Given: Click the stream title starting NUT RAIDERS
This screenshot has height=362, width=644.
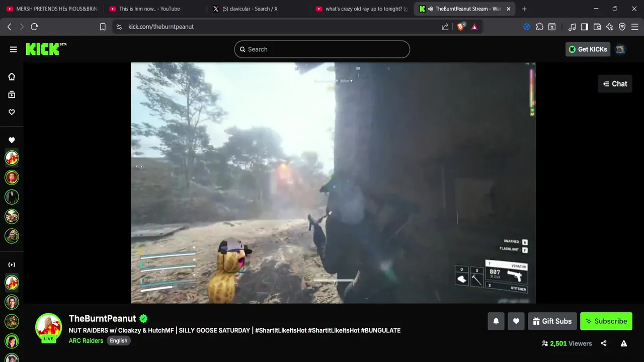Looking at the screenshot, I should pyautogui.click(x=234, y=331).
